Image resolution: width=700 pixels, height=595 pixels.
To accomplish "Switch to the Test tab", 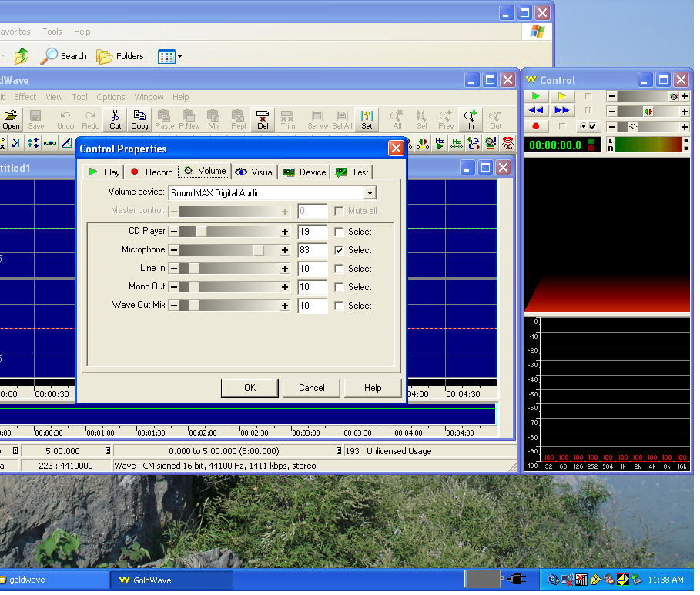I will tap(352, 172).
